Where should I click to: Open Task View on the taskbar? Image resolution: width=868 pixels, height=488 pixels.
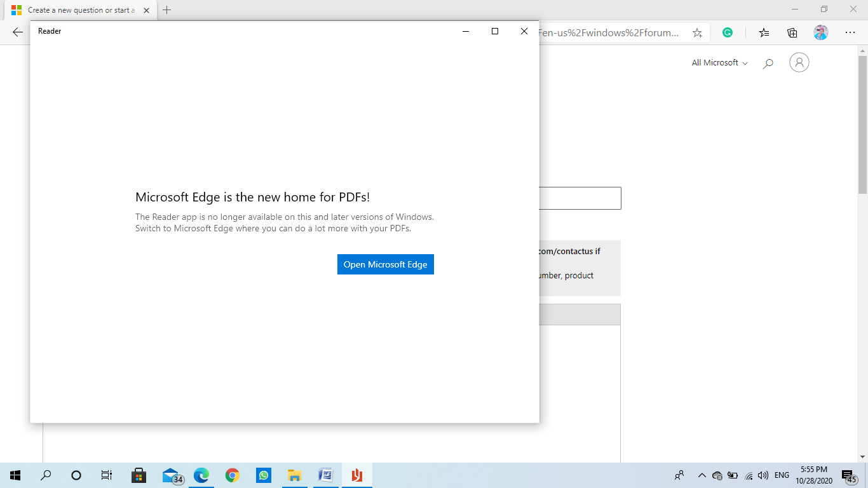107,475
